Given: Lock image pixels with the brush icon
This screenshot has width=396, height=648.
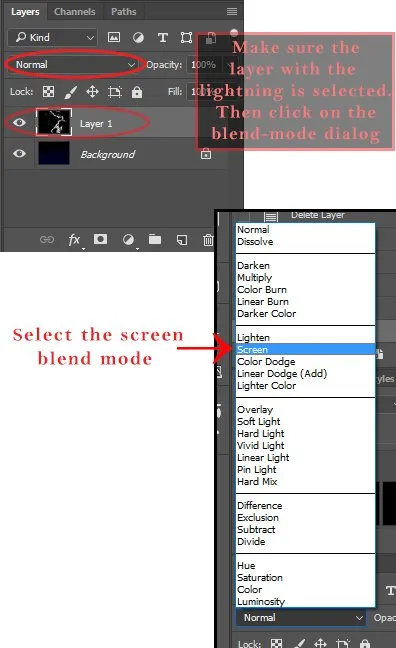Looking at the screenshot, I should click(71, 92).
